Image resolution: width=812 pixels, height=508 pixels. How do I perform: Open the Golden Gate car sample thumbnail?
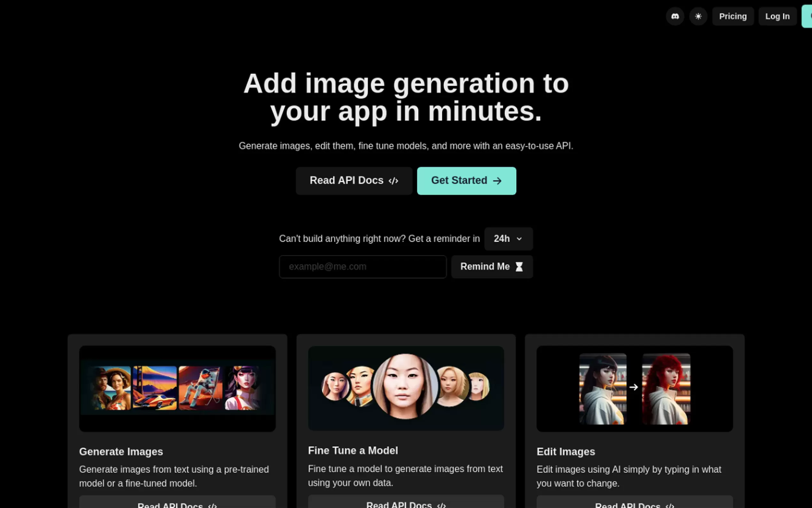click(x=154, y=388)
